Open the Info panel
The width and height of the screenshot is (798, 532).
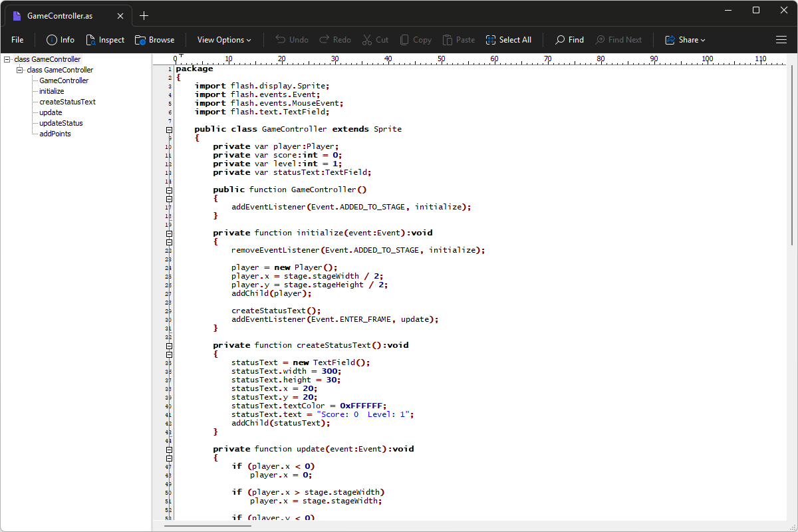click(60, 40)
